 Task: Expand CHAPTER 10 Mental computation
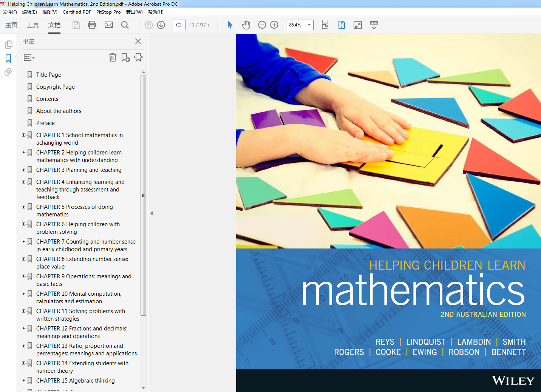[x=24, y=293]
